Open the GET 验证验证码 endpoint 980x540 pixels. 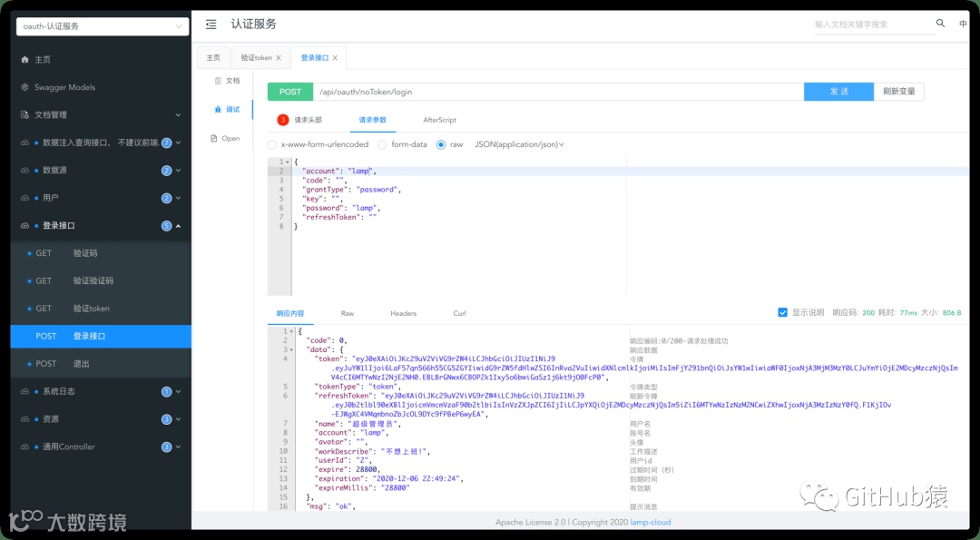point(101,280)
